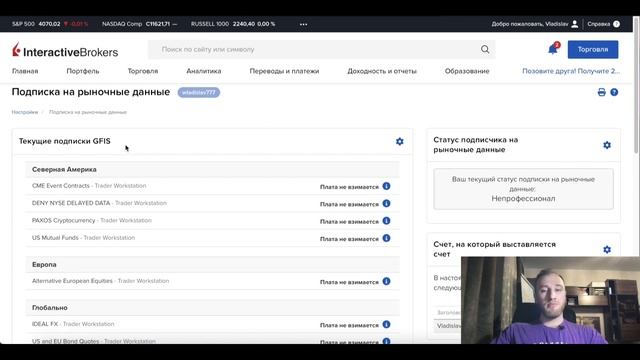Click the page vertical scrollbar
640x360 pixels.
(636, 86)
